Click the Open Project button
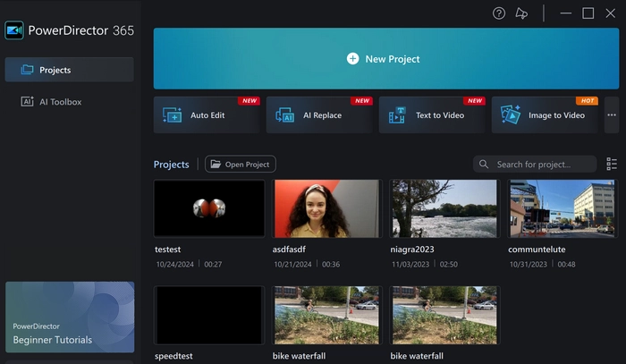The width and height of the screenshot is (626, 364). 241,164
